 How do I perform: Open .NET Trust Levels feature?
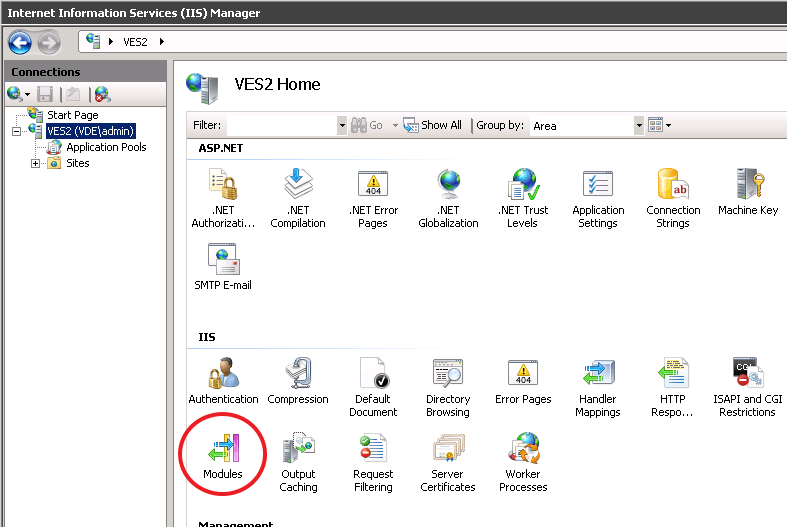(x=522, y=198)
